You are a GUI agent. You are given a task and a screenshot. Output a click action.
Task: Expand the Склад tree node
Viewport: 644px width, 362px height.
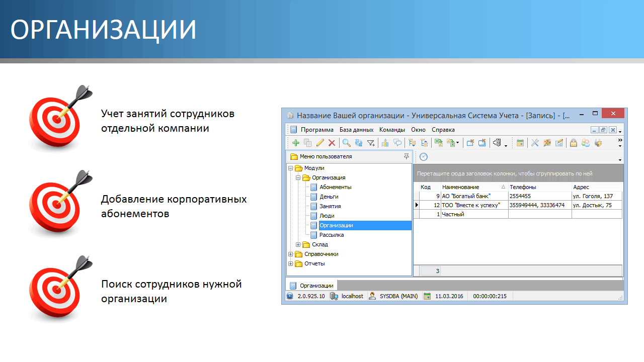(x=298, y=244)
